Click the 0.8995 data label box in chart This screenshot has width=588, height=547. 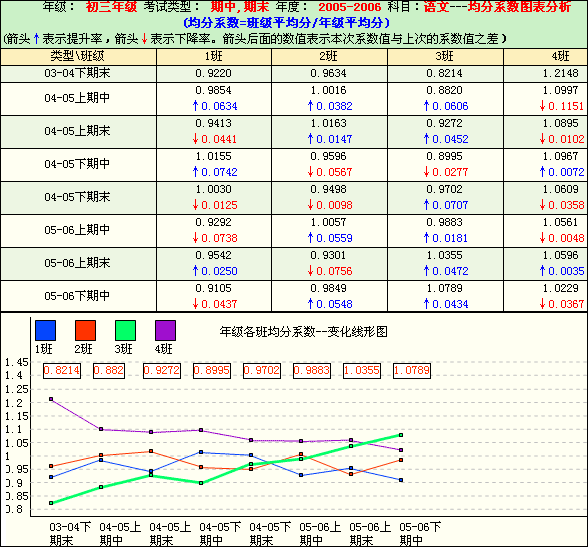[212, 371]
